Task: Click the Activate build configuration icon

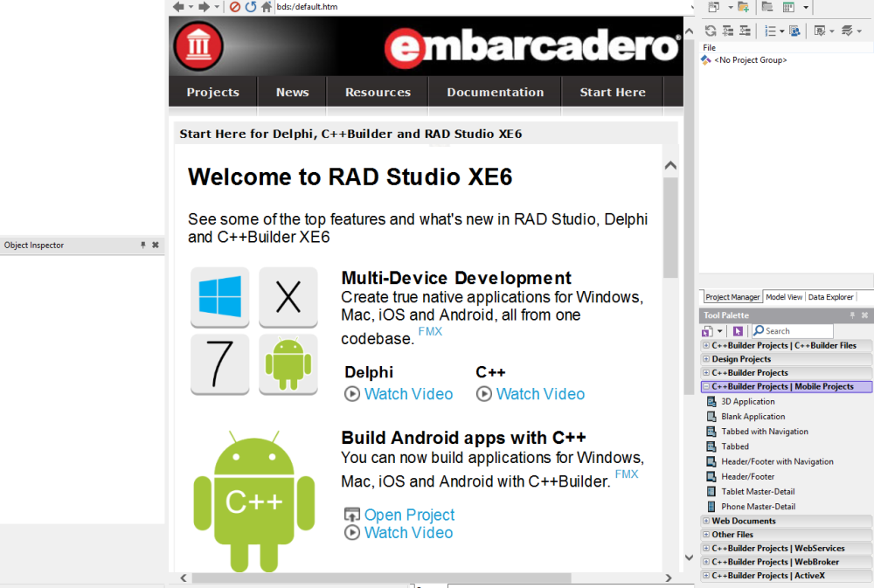Action: coord(820,31)
